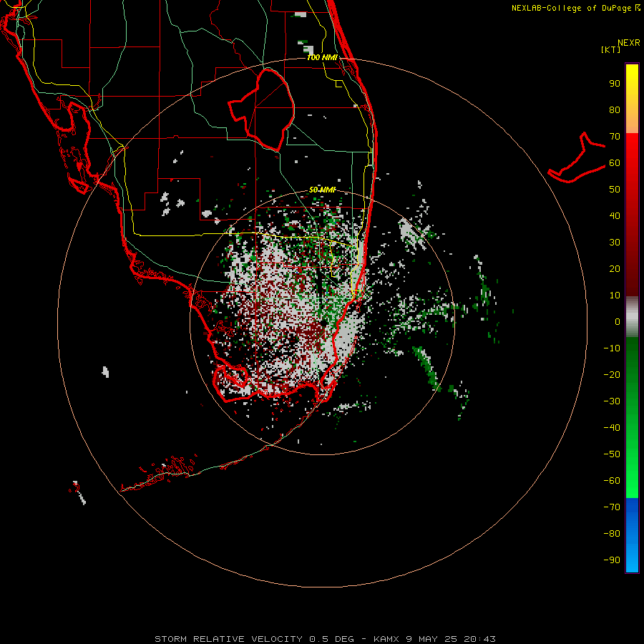The image size is (644, 644).
Task: Click the -50 value on the velocity scale
Action: tap(612, 454)
